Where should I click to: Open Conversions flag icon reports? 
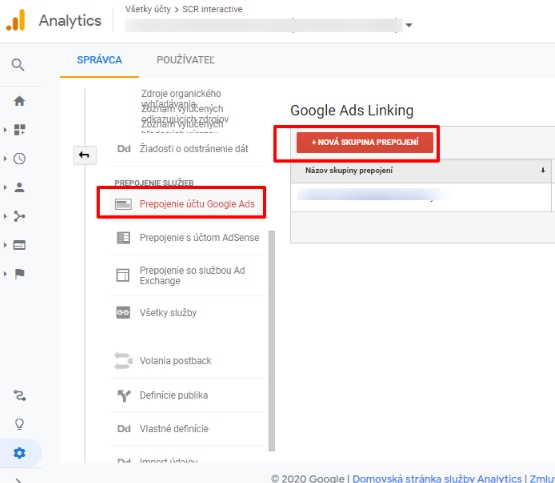(19, 274)
